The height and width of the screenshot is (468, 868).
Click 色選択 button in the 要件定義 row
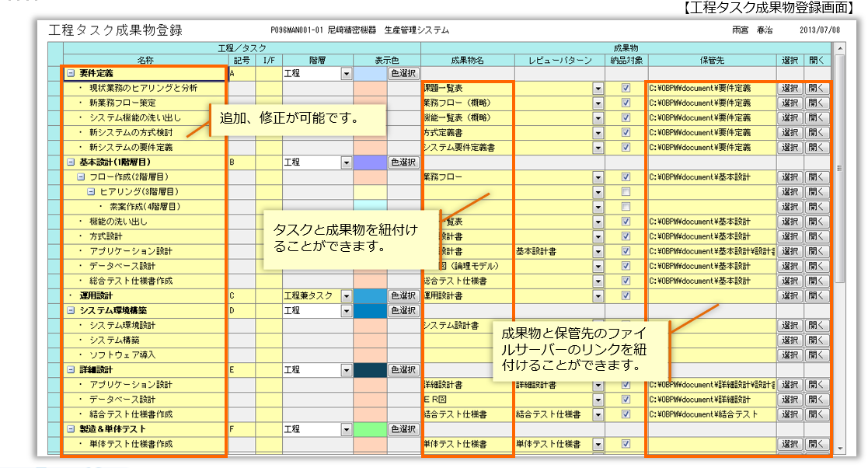(x=403, y=74)
